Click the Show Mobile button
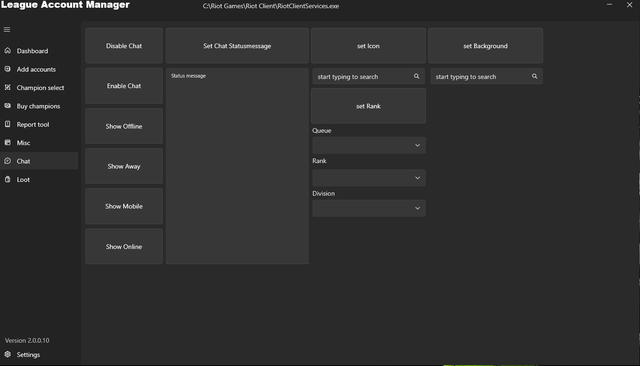The width and height of the screenshot is (640, 366). 124,206
